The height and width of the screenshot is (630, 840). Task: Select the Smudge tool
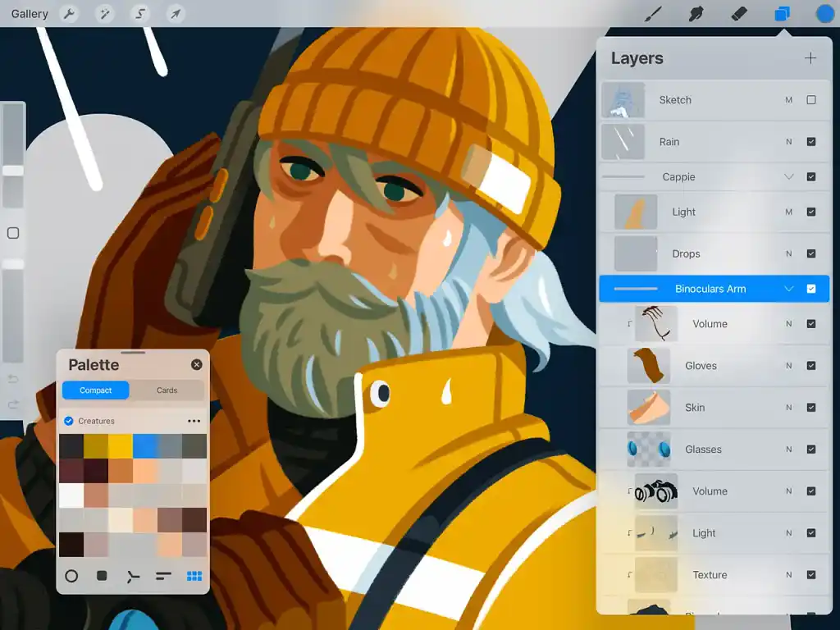pyautogui.click(x=695, y=13)
